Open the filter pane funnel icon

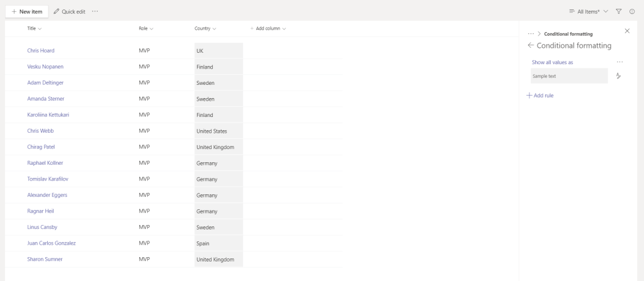tap(619, 12)
